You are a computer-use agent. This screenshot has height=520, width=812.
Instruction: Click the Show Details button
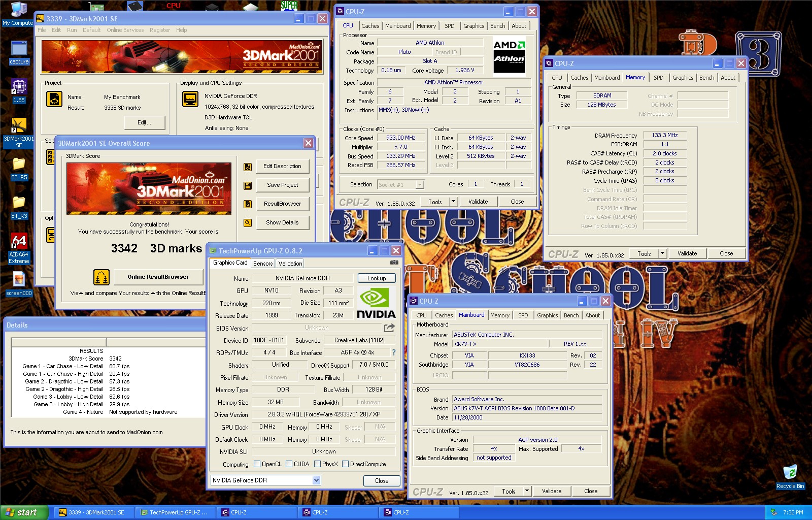coord(282,223)
